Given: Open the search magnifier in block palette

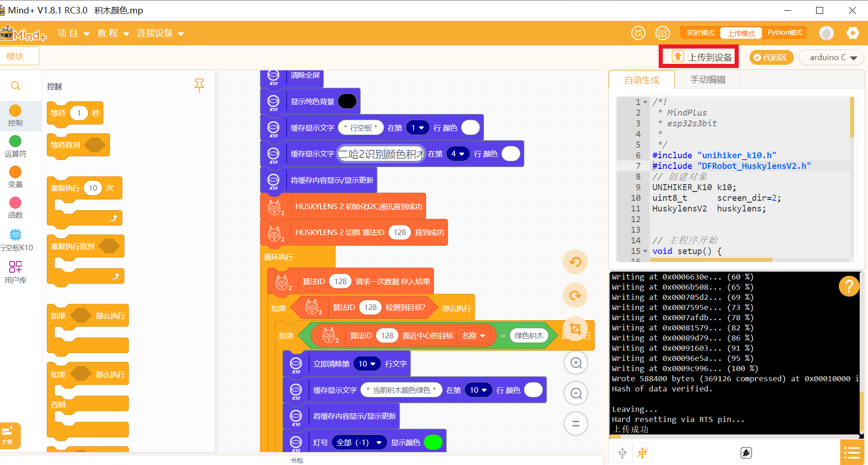Looking at the screenshot, I should pyautogui.click(x=16, y=86).
